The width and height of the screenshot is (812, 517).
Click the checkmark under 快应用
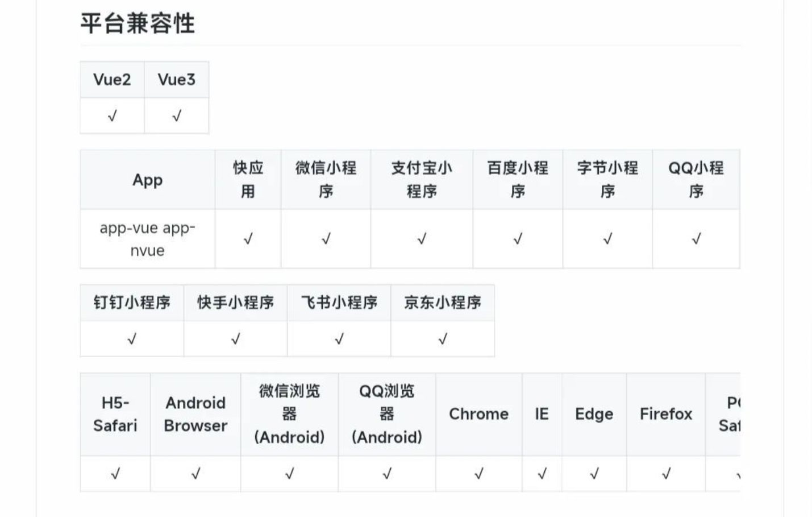click(248, 239)
